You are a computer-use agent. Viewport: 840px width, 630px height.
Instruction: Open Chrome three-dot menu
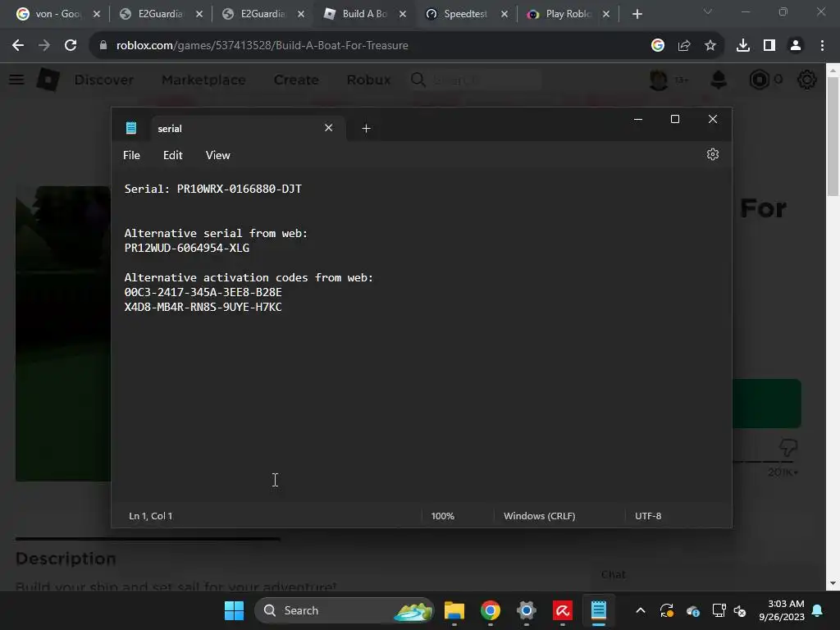(822, 46)
